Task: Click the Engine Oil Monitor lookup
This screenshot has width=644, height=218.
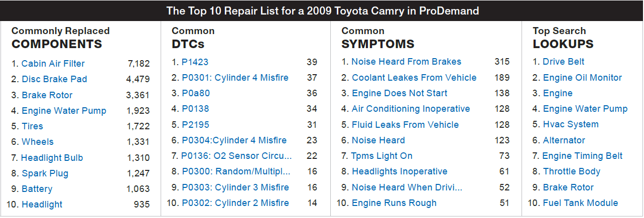Action: tap(582, 78)
